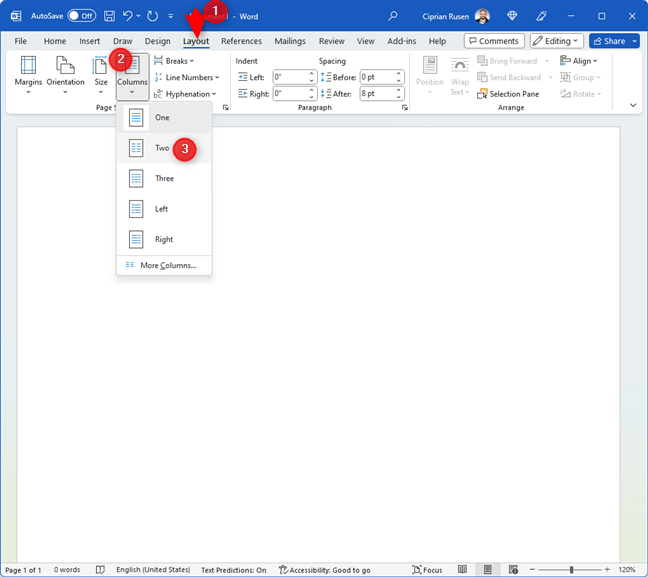Choose the One column layout icon
The height and width of the screenshot is (577, 648).
pos(136,117)
